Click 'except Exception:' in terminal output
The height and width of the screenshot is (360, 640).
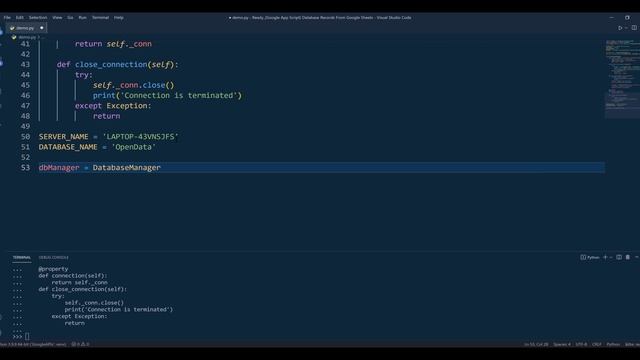click(x=79, y=316)
